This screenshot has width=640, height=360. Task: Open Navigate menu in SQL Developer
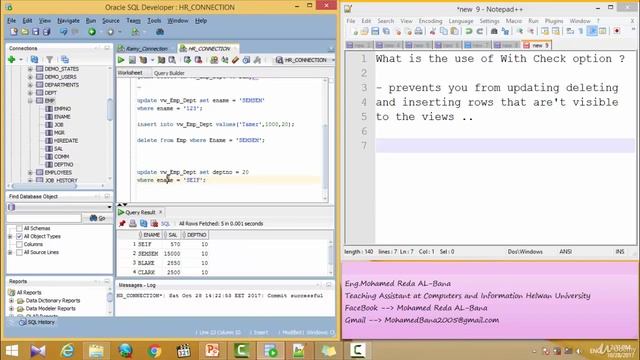pyautogui.click(x=68, y=20)
